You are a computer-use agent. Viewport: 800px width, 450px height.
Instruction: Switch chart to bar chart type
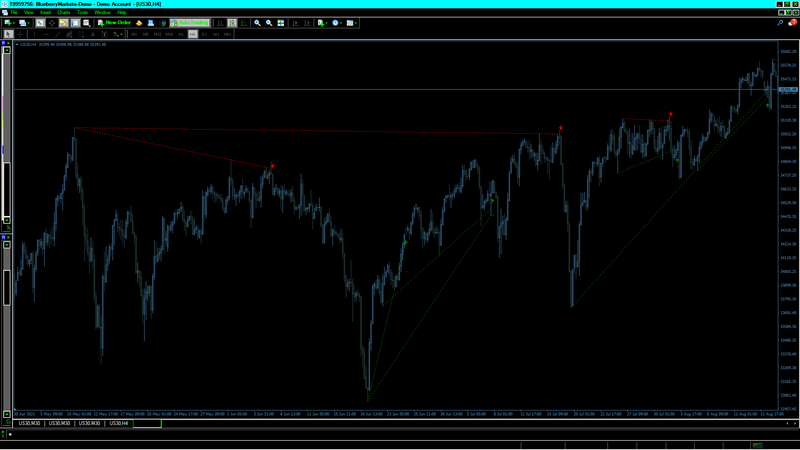[220, 23]
